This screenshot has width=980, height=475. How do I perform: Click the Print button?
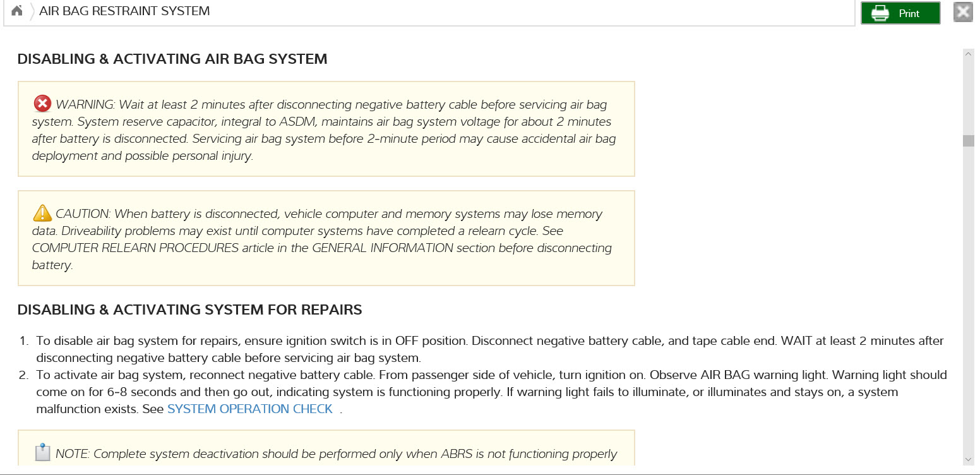click(x=900, y=13)
